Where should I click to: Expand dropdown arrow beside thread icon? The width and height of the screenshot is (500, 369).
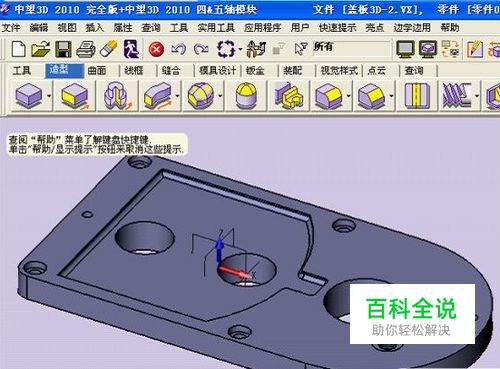coord(477,96)
